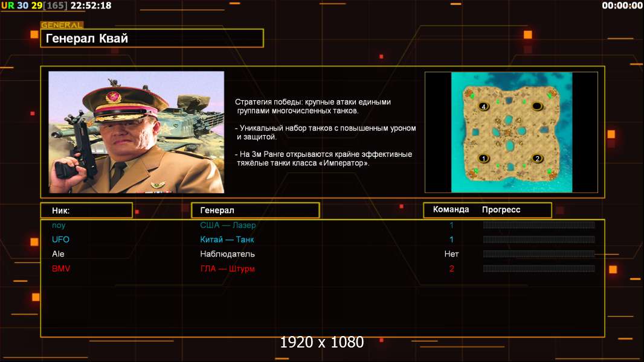Click the Стратегия победы description line
The height and width of the screenshot is (362, 644).
(x=313, y=106)
